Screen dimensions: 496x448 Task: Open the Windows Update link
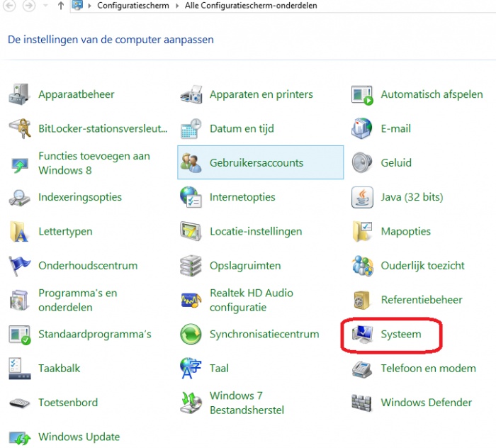(x=79, y=437)
